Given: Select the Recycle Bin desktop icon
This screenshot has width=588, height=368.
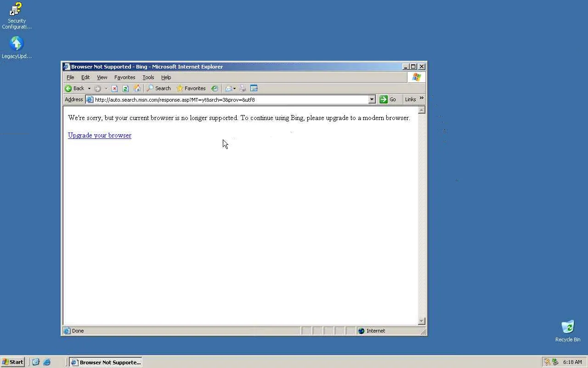Looking at the screenshot, I should (568, 331).
